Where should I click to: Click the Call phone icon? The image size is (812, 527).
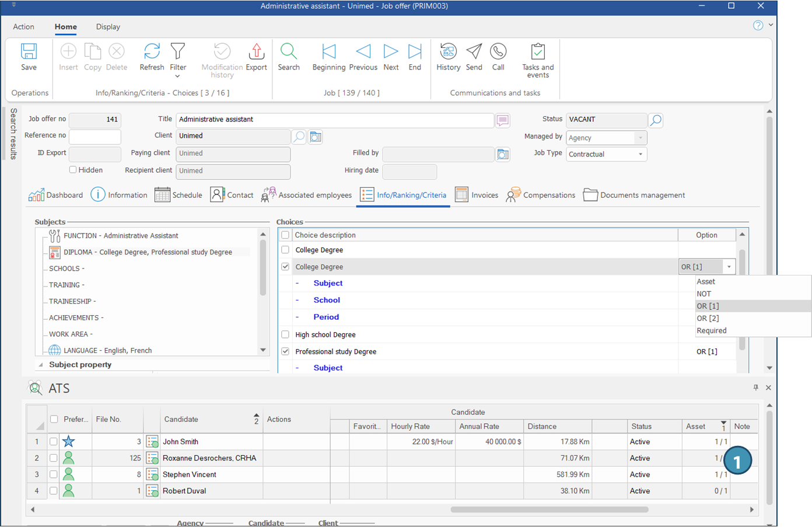click(x=498, y=52)
